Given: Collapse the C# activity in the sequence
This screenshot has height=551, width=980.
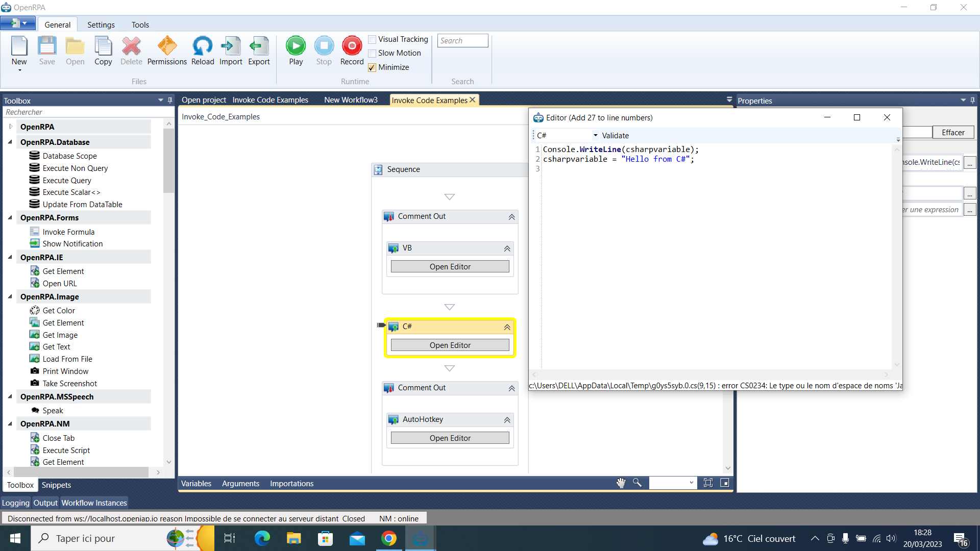Looking at the screenshot, I should tap(507, 327).
